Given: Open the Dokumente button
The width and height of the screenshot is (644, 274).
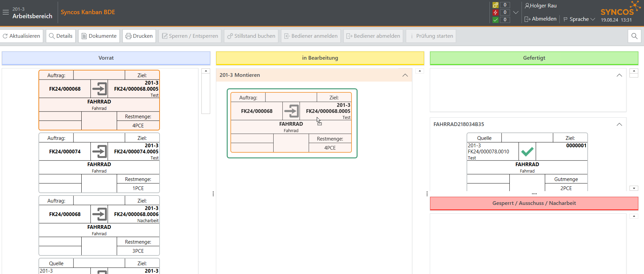Looking at the screenshot, I should click(x=99, y=36).
